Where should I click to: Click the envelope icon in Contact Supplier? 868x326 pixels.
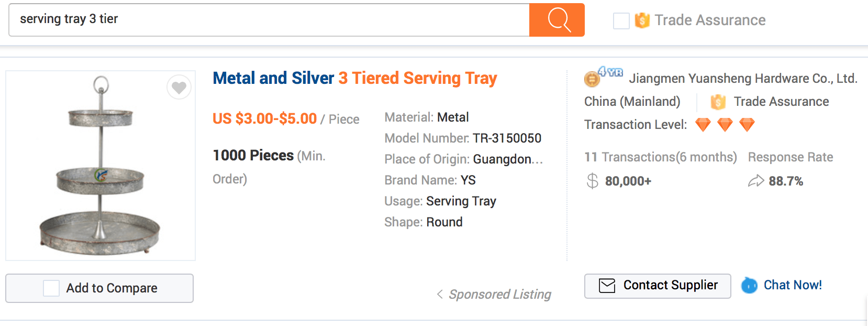click(607, 286)
